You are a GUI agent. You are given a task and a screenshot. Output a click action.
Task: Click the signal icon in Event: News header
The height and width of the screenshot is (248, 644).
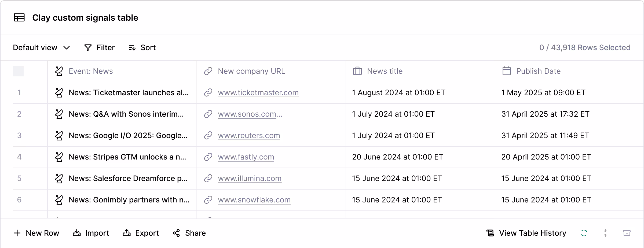60,71
